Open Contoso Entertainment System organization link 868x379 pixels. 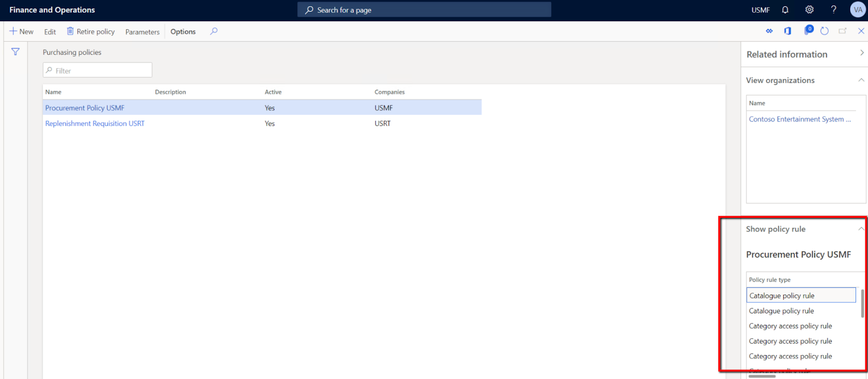800,119
